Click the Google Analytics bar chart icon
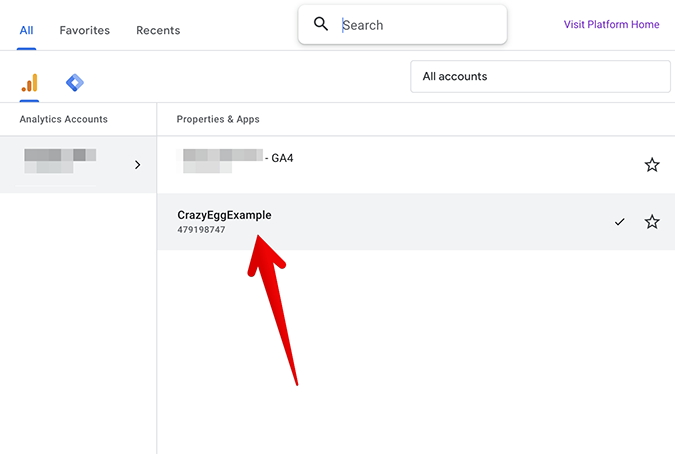This screenshot has width=675, height=454. 29,83
